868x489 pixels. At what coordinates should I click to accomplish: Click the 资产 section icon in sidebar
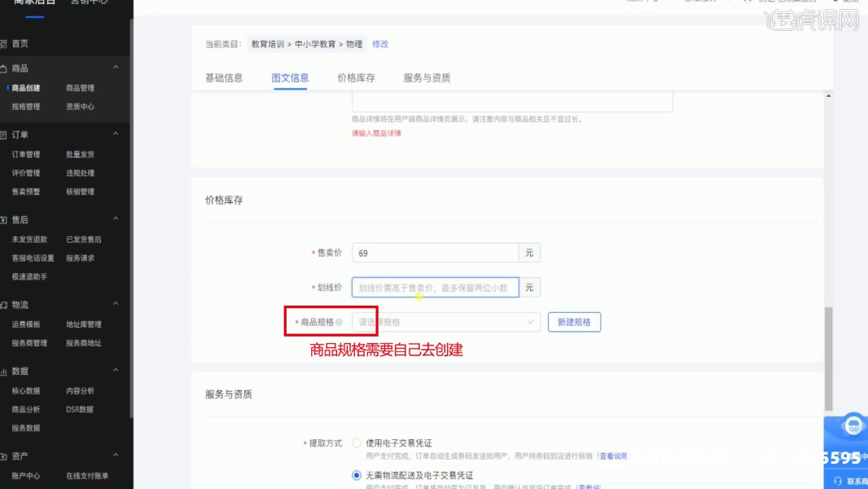click(x=4, y=456)
